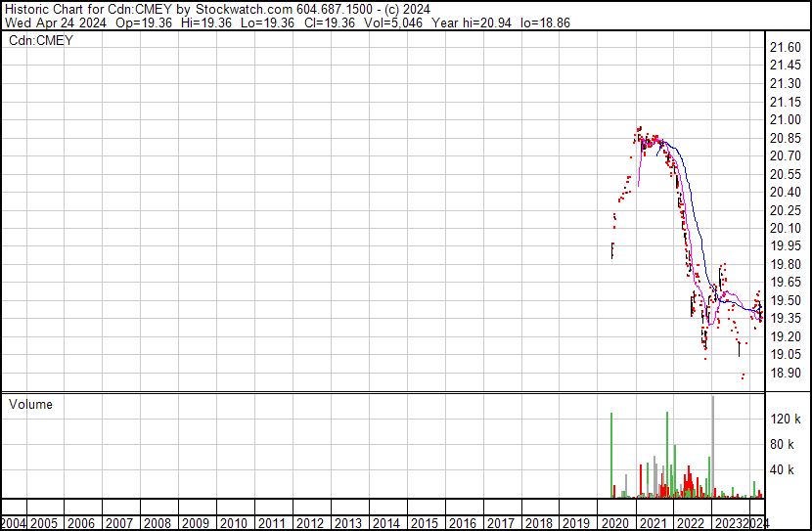Click the Lo=19.36 header value
Screen dimensions: 812x531
click(267, 22)
